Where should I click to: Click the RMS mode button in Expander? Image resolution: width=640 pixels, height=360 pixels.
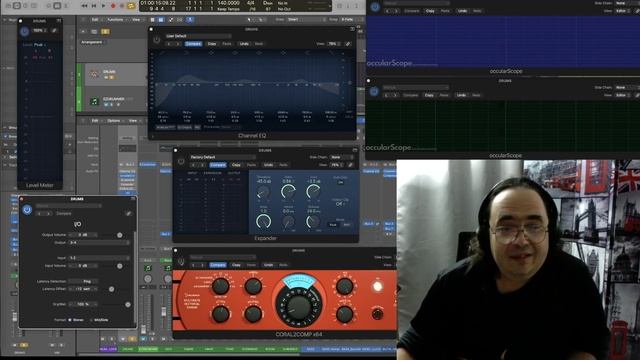347,224
